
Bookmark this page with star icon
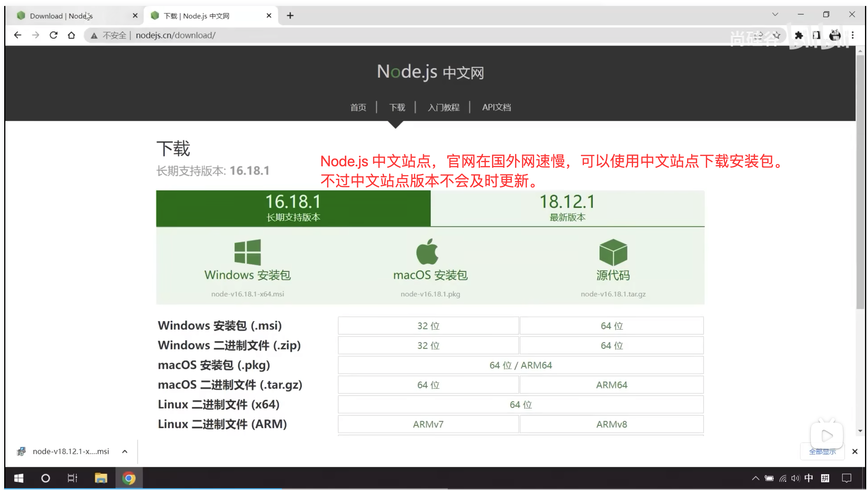coord(776,35)
